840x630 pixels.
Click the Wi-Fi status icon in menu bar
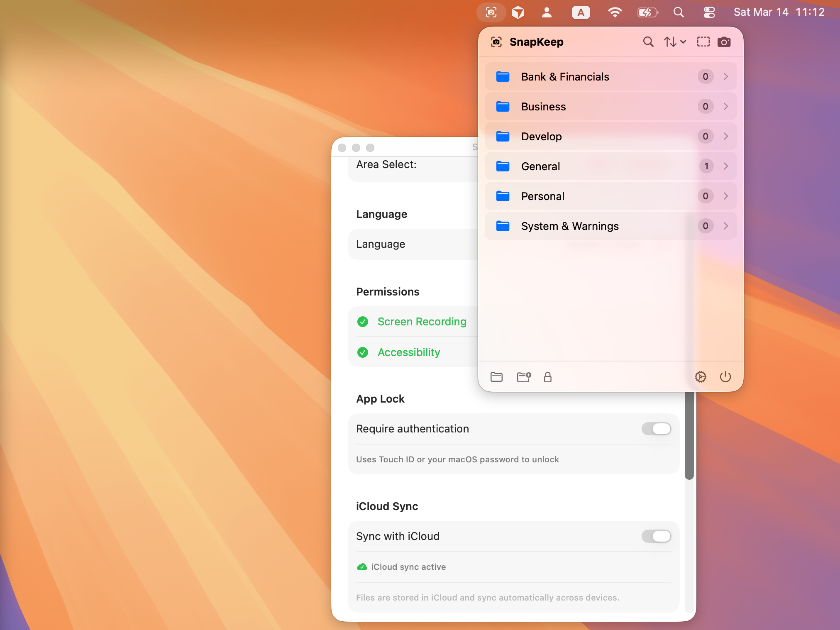point(615,12)
